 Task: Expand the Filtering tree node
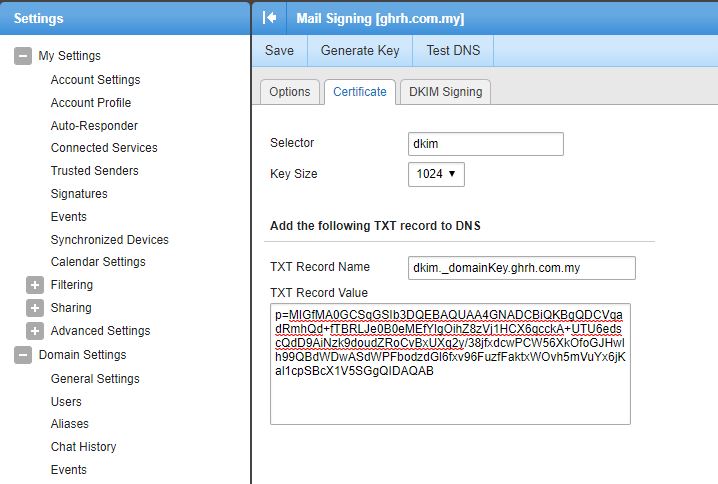tap(36, 285)
